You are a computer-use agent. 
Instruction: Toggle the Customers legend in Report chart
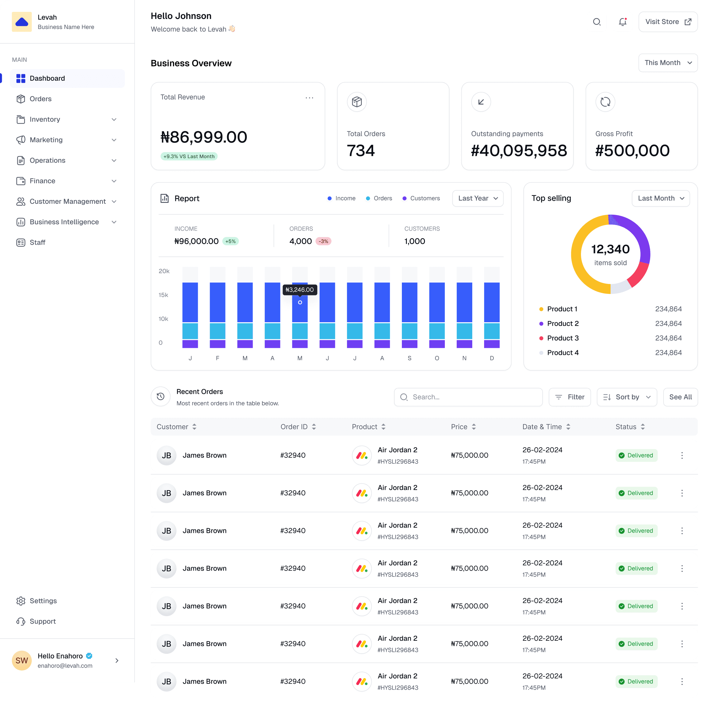click(421, 198)
